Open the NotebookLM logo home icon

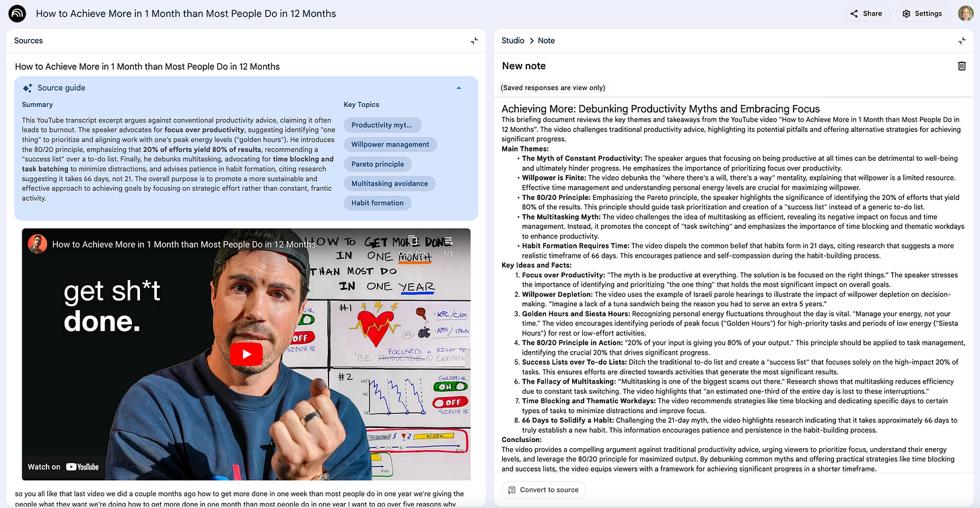(x=17, y=13)
